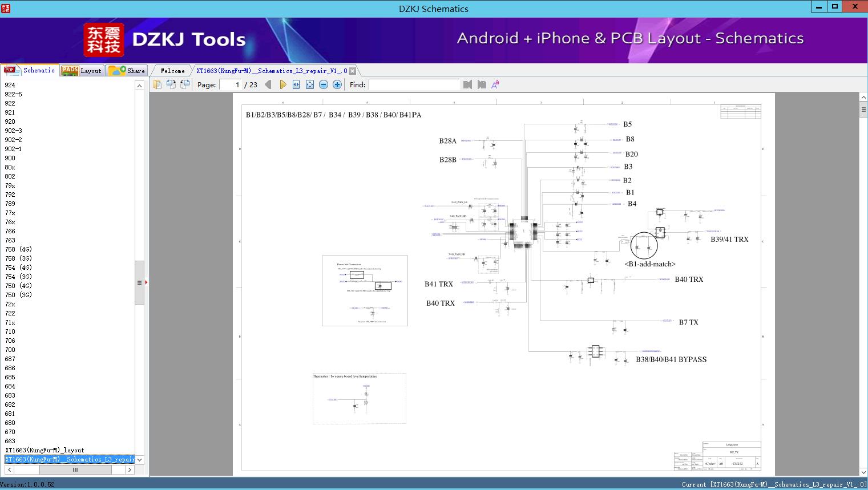Select model 924 in the list

[x=10, y=85]
